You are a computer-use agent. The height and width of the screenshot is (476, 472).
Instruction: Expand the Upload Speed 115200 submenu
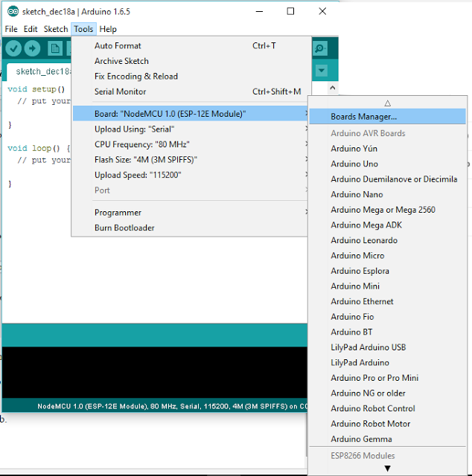tap(190, 176)
